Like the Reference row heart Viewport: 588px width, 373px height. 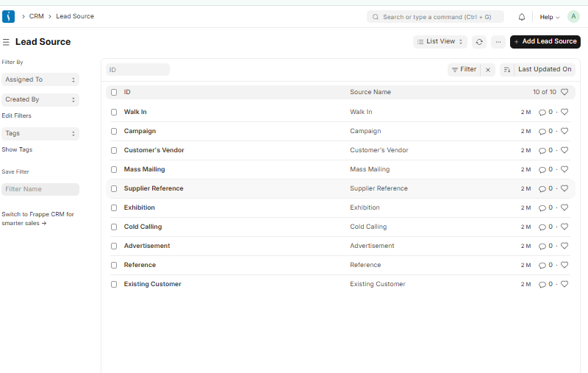pyautogui.click(x=564, y=265)
